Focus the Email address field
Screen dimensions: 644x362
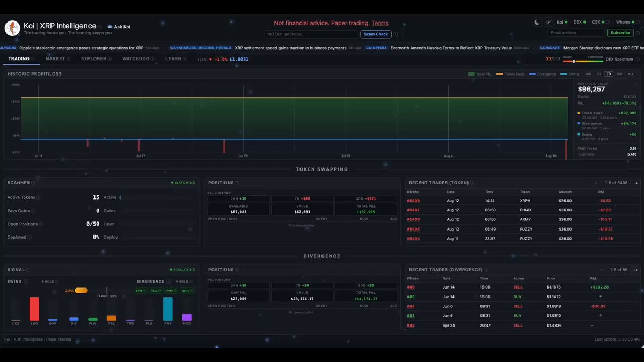(x=576, y=33)
